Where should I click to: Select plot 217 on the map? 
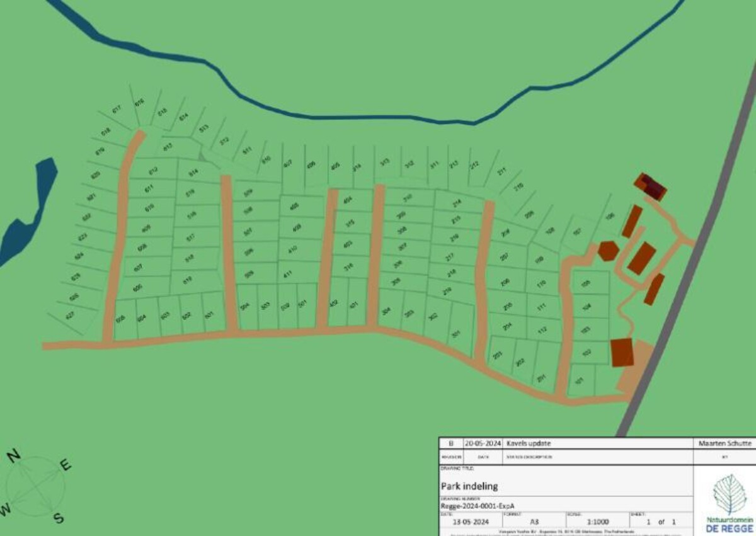450,256
